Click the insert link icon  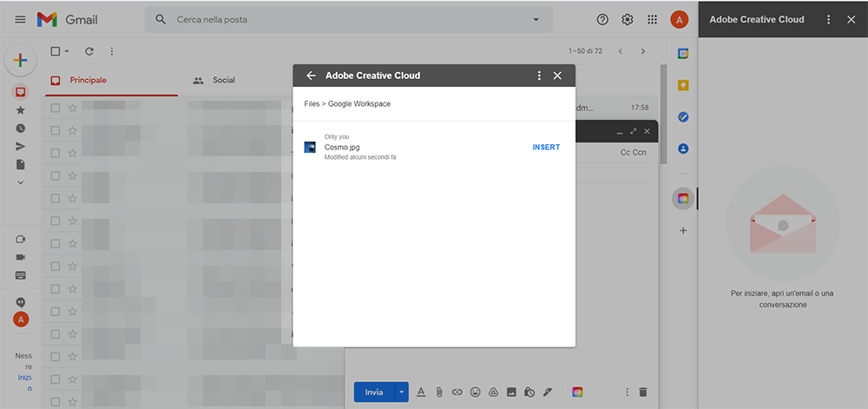click(457, 393)
